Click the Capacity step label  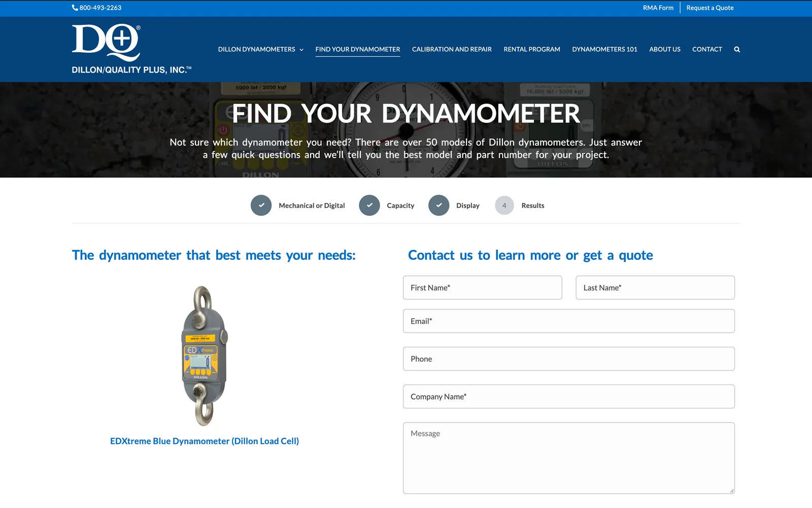click(x=400, y=206)
